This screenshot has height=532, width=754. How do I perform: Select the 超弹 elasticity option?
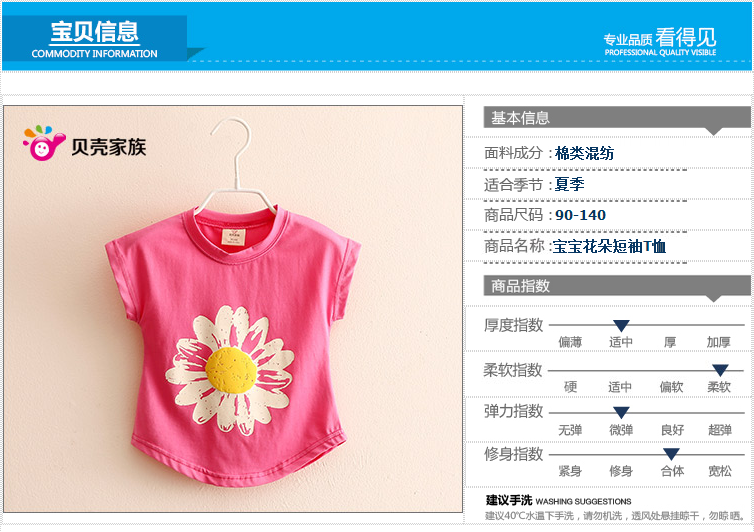(x=720, y=430)
